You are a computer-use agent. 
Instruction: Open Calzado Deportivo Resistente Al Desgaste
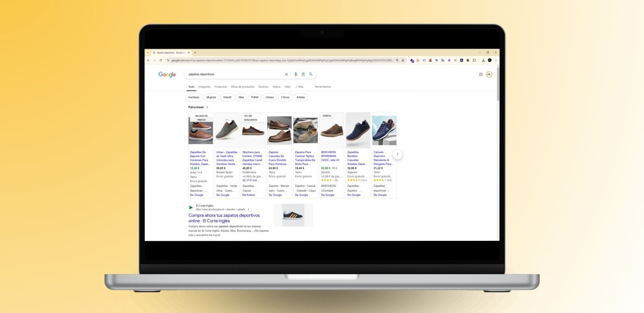[383, 158]
